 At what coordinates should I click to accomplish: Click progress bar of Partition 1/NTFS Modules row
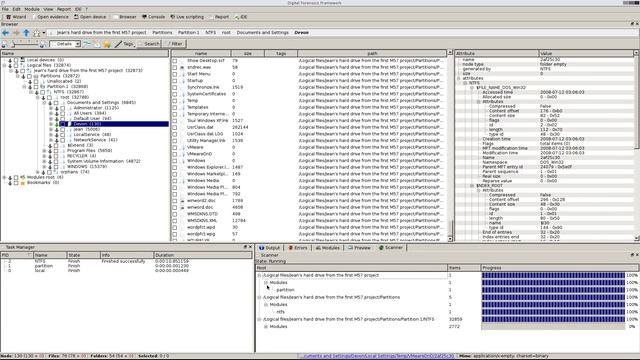point(553,327)
